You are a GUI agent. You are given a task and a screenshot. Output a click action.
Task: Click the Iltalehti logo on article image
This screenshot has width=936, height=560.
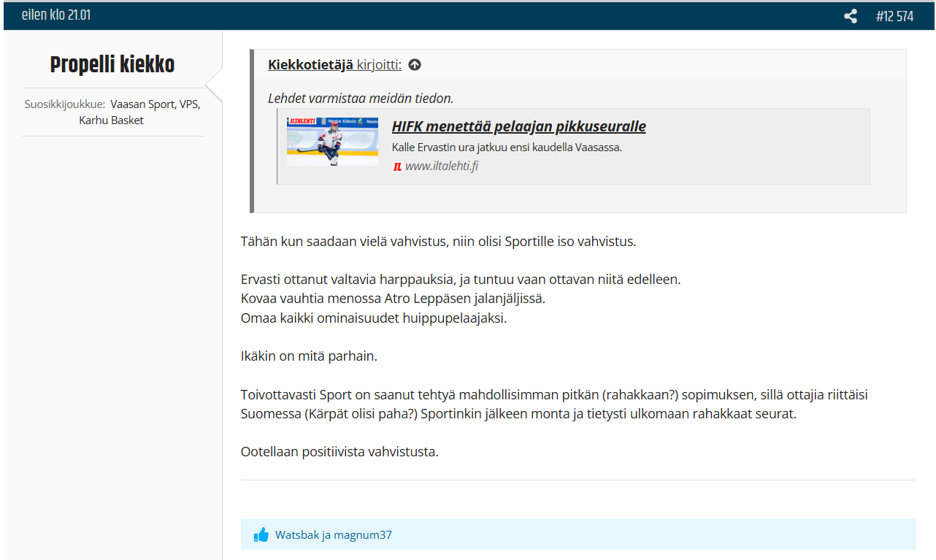tap(302, 121)
